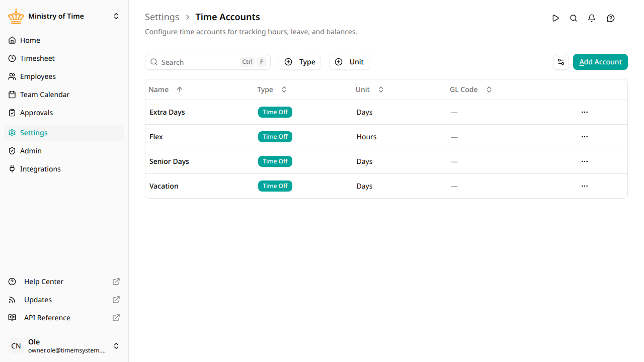Open the Timesheet clock icon
The image size is (644, 362).
pos(12,58)
